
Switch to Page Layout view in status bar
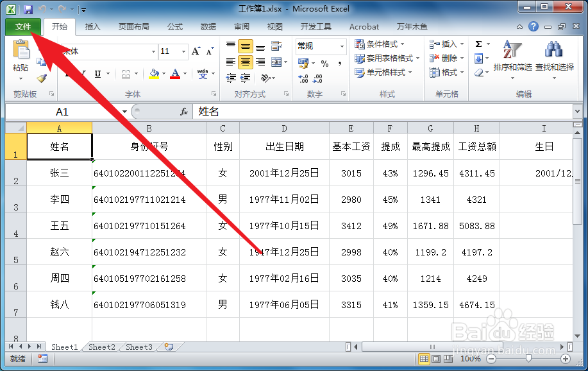pos(436,359)
